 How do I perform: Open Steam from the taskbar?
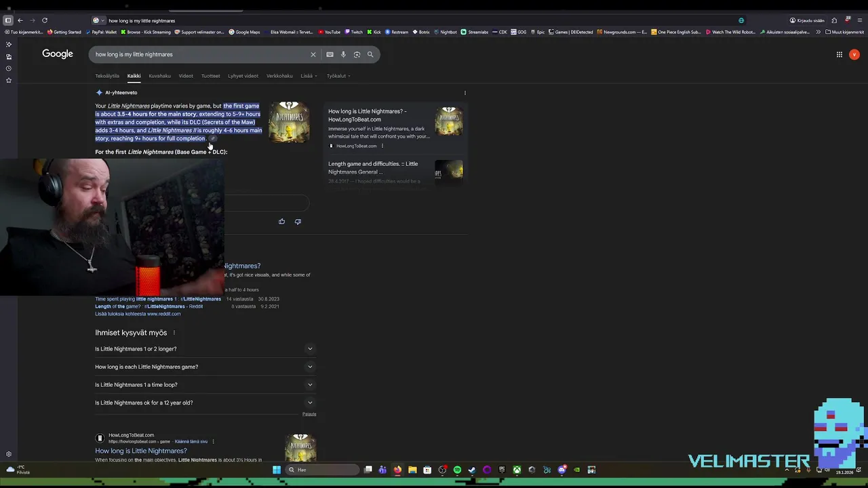pyautogui.click(x=472, y=470)
